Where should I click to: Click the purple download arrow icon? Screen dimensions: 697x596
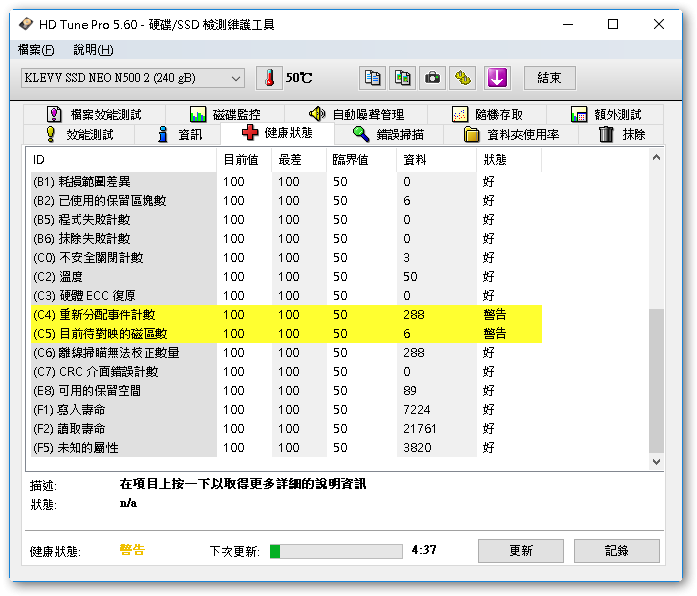click(x=497, y=78)
